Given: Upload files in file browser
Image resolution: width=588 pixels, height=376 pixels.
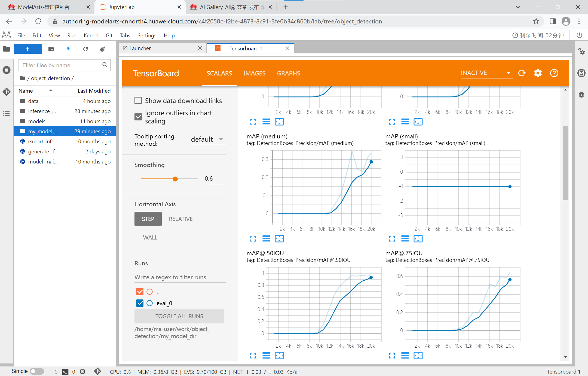Looking at the screenshot, I should (x=68, y=49).
